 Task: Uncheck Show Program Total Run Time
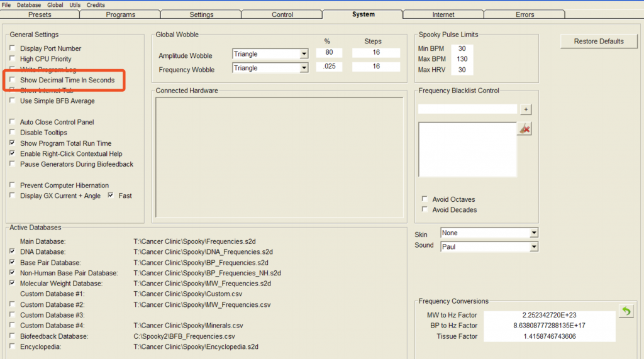click(13, 143)
